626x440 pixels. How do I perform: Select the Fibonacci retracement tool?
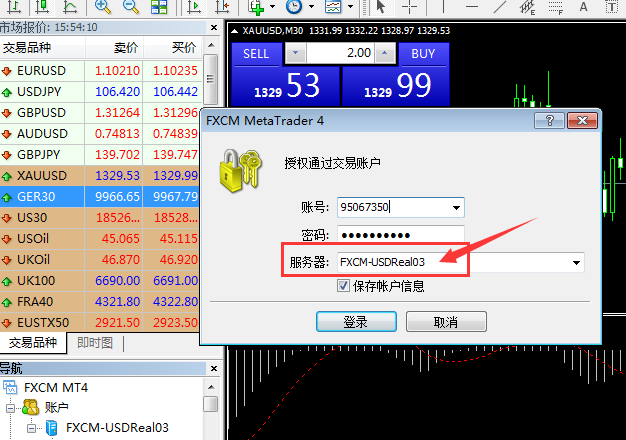[555, 7]
